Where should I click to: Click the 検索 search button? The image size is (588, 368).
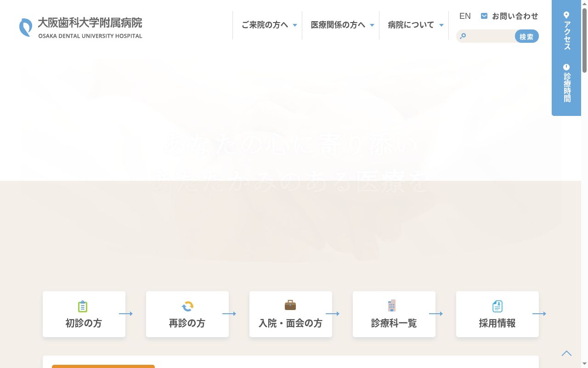[526, 36]
